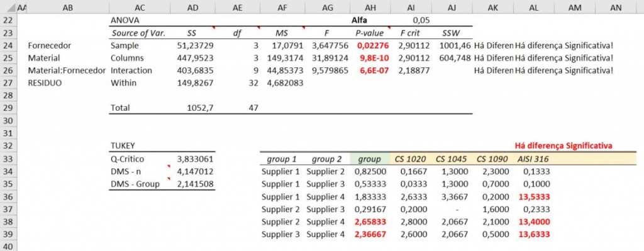Select the Interaction SS value 403,6835
The width and height of the screenshot is (644, 251).
195,70
